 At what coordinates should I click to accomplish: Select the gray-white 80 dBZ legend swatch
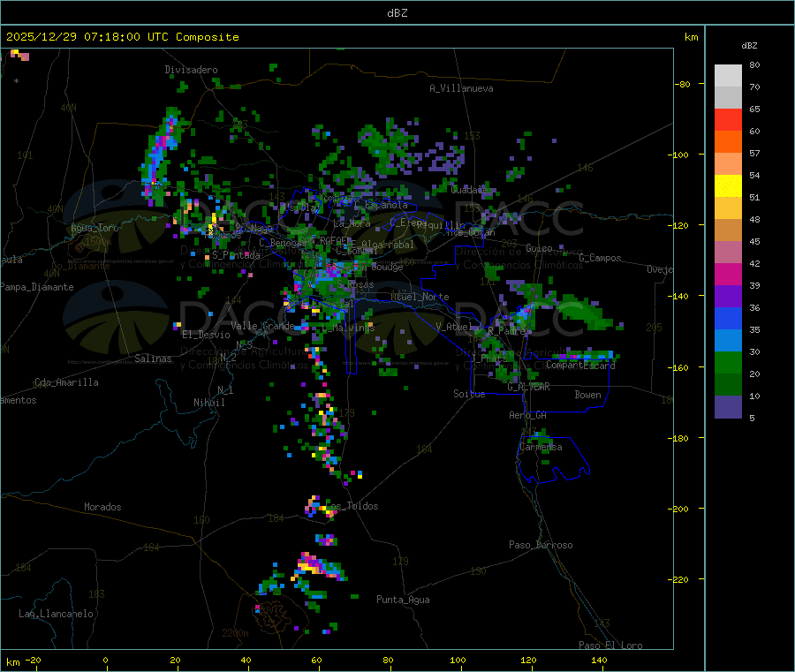pos(728,76)
